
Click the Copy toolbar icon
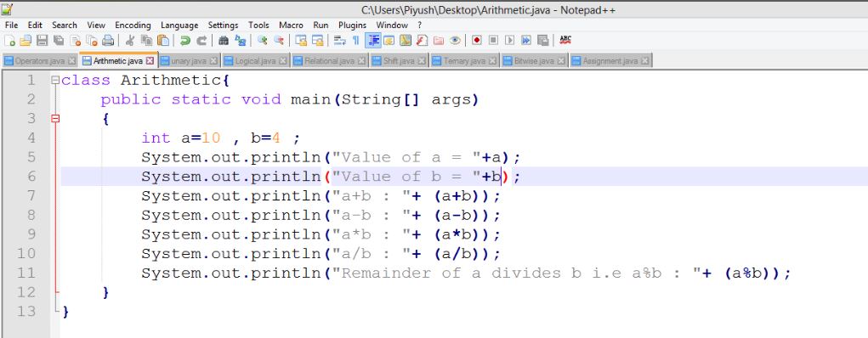(x=147, y=41)
